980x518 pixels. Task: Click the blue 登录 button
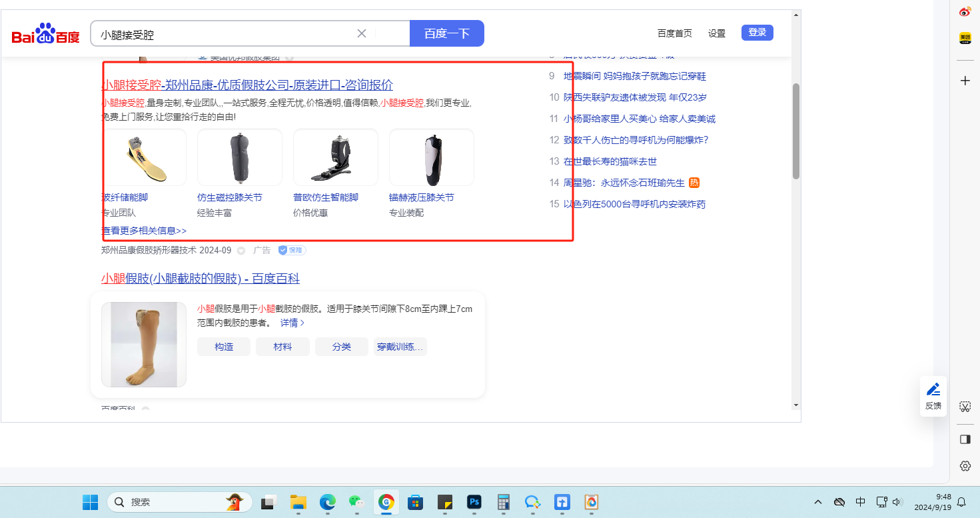(757, 33)
